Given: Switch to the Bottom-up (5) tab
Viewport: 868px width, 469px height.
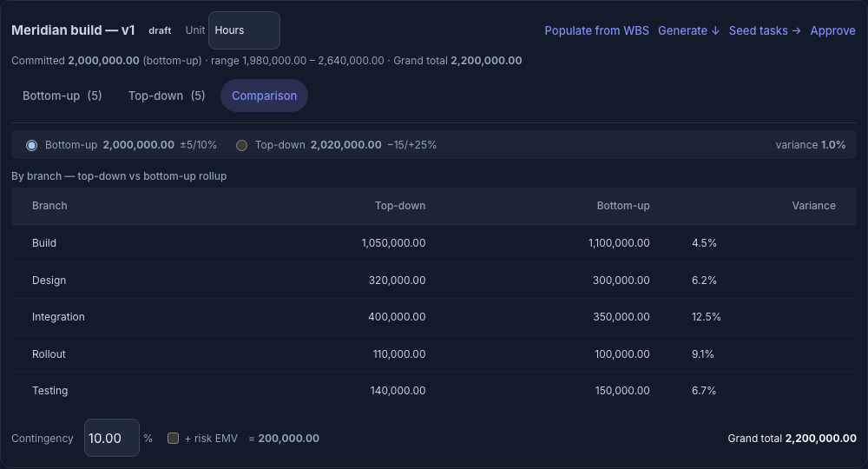Looking at the screenshot, I should click(62, 96).
